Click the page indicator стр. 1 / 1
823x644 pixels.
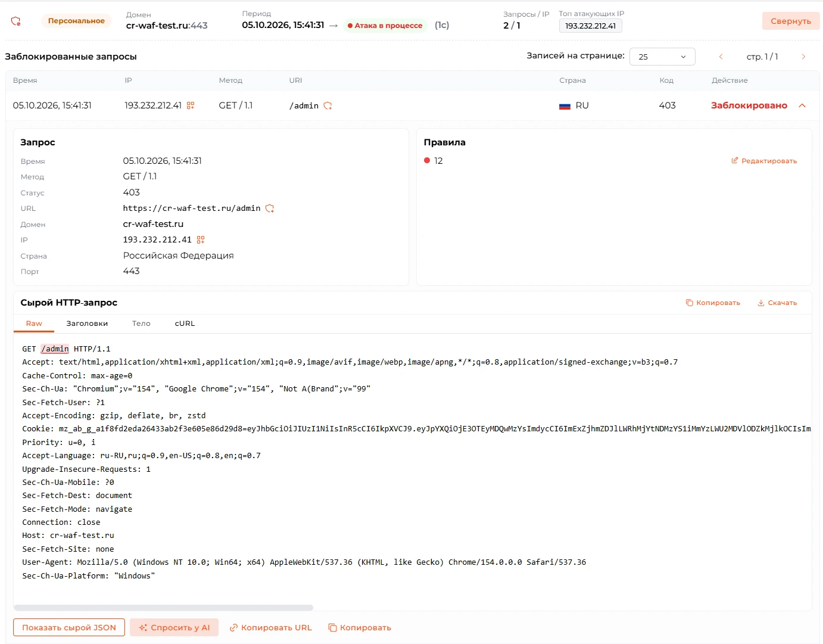click(762, 57)
